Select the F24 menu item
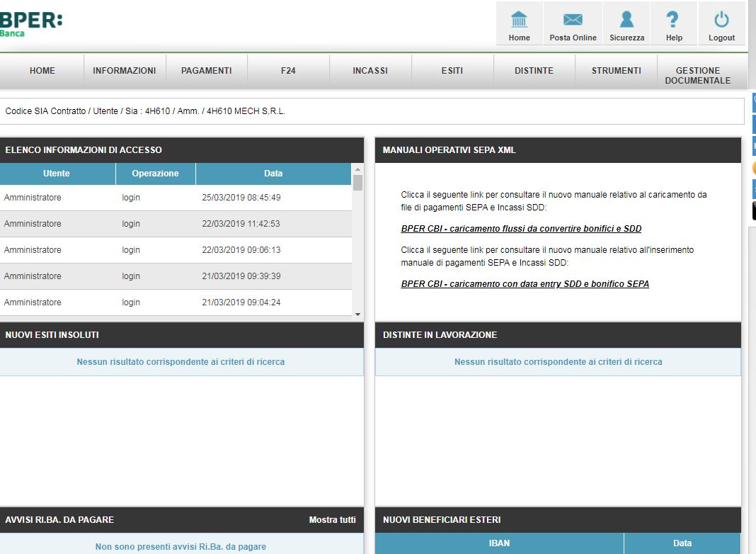Viewport: 756px width, 554px height. point(288,71)
